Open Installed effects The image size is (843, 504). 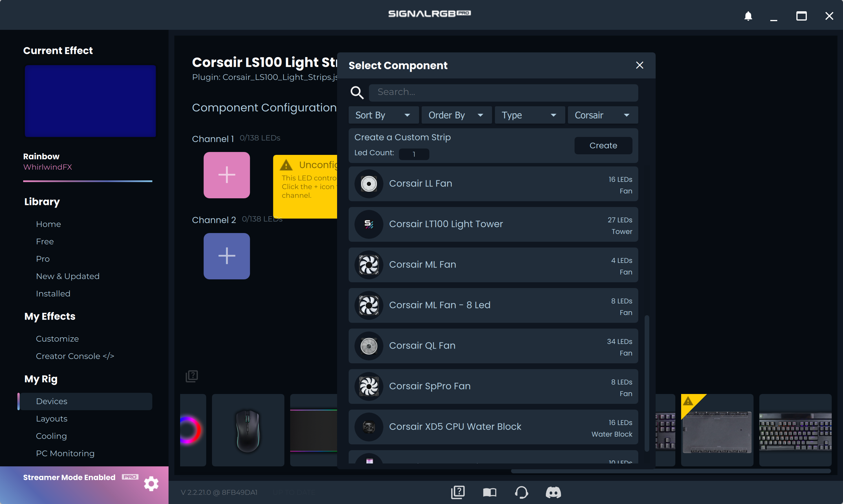click(53, 294)
